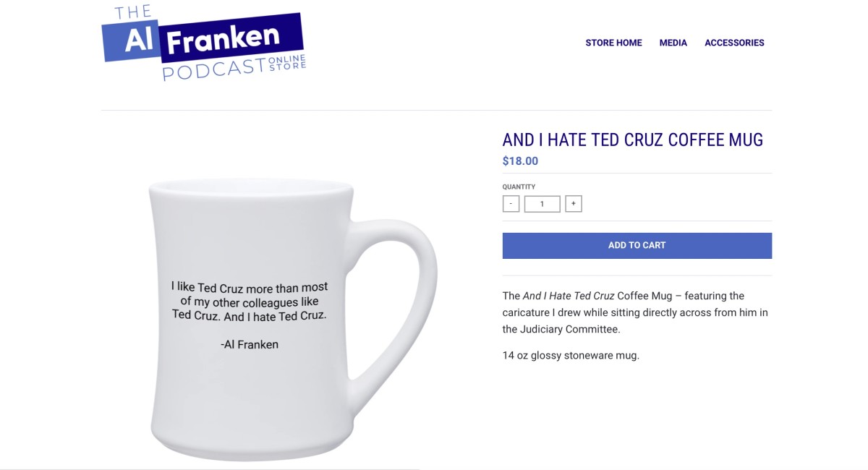Click the '14 oz glossy stoneware mug' line
The height and width of the screenshot is (470, 868).
571,355
